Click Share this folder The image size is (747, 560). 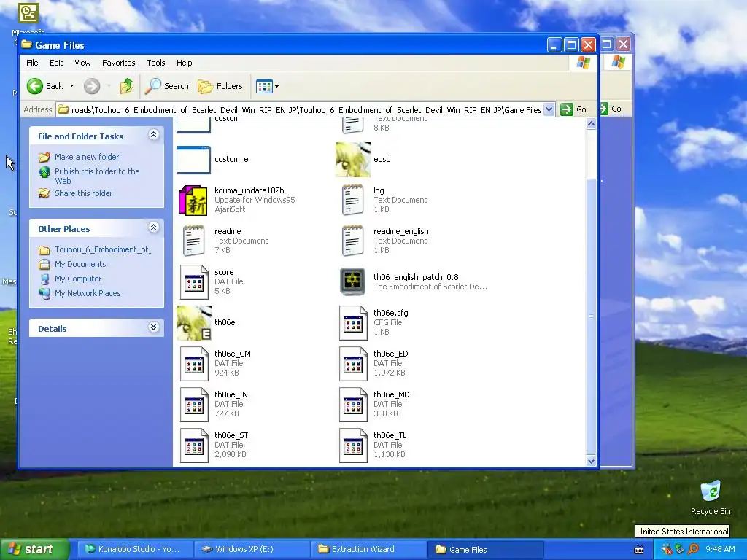coord(83,193)
